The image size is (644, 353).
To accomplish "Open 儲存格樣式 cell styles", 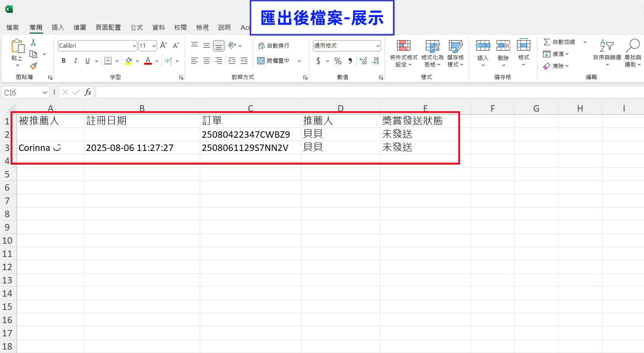I will coord(455,53).
